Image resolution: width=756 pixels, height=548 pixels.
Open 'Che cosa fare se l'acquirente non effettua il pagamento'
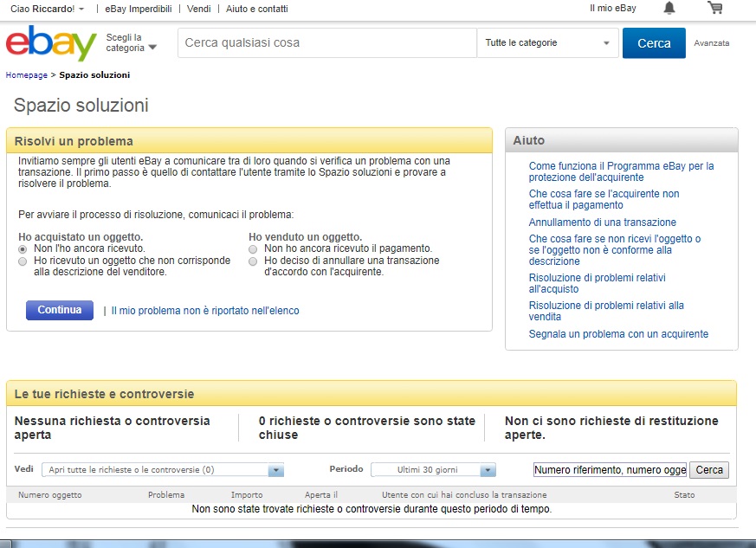[x=604, y=199]
